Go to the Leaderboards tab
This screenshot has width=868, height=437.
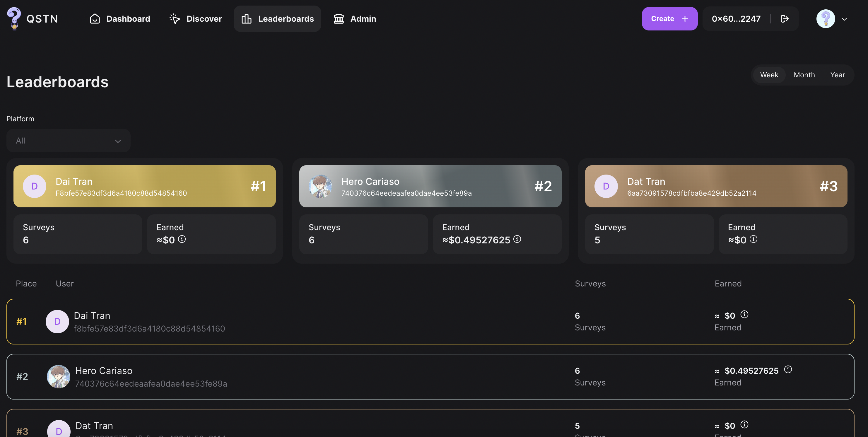tap(277, 18)
